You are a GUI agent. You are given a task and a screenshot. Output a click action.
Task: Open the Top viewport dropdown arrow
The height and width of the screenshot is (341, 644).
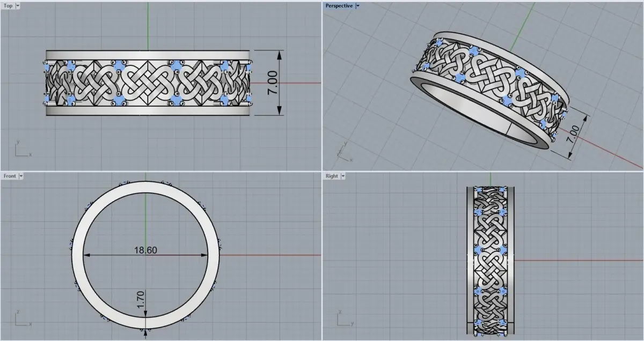click(18, 5)
